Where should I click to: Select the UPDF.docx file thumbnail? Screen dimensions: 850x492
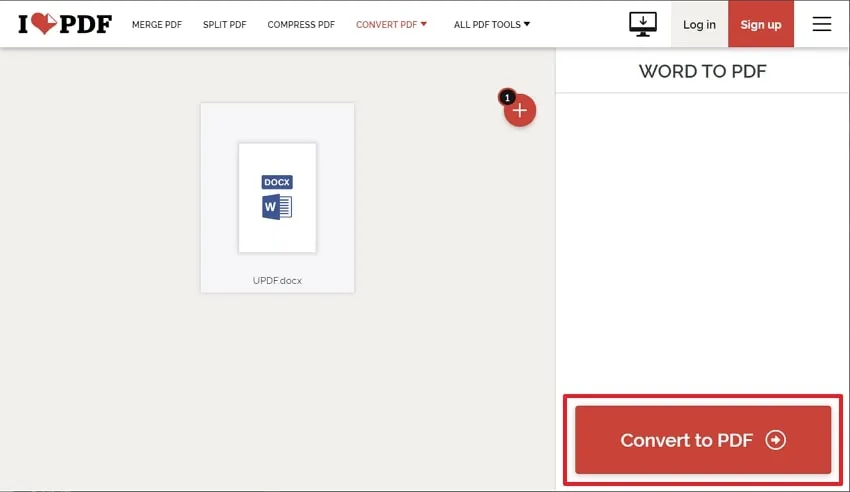pyautogui.click(x=278, y=198)
